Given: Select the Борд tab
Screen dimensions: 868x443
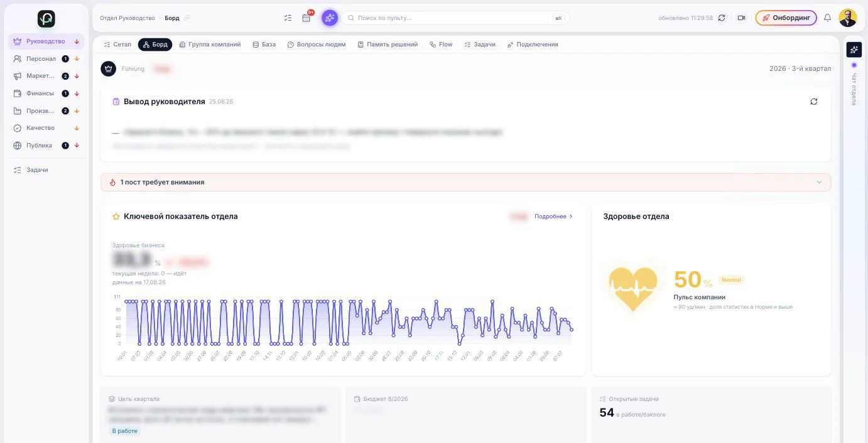Looking at the screenshot, I should click(x=155, y=45).
